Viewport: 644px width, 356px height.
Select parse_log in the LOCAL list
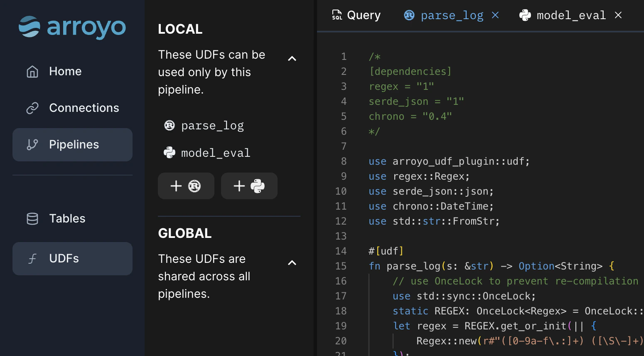212,125
